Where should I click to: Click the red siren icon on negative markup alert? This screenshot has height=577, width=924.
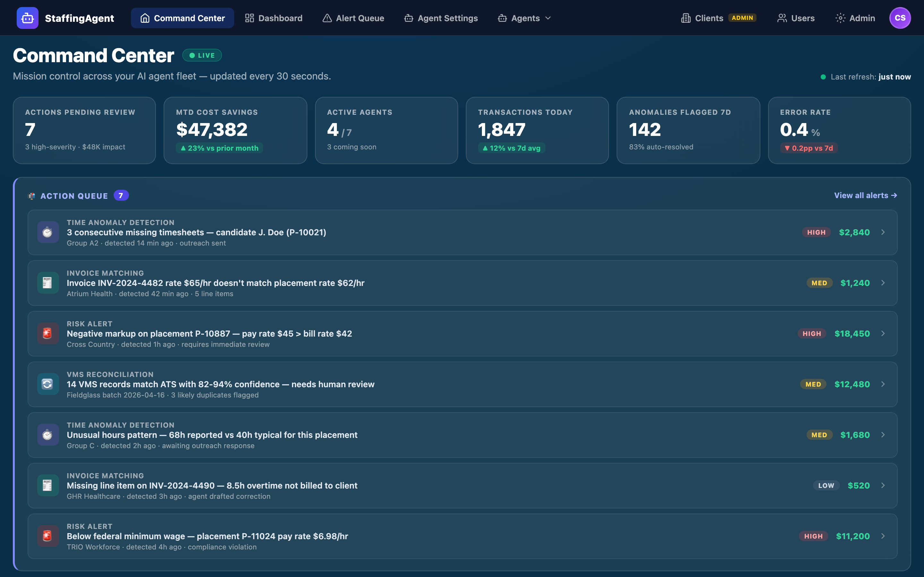click(x=48, y=333)
